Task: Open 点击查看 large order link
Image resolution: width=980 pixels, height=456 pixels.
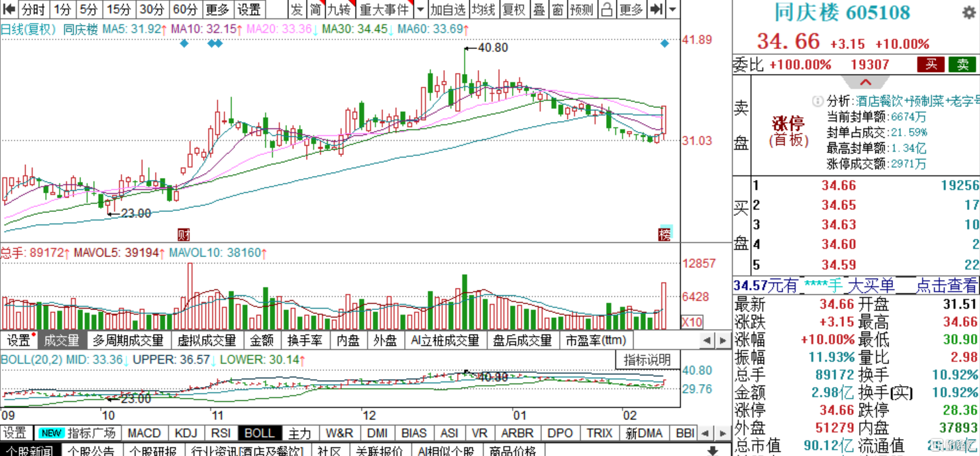Action: point(947,286)
